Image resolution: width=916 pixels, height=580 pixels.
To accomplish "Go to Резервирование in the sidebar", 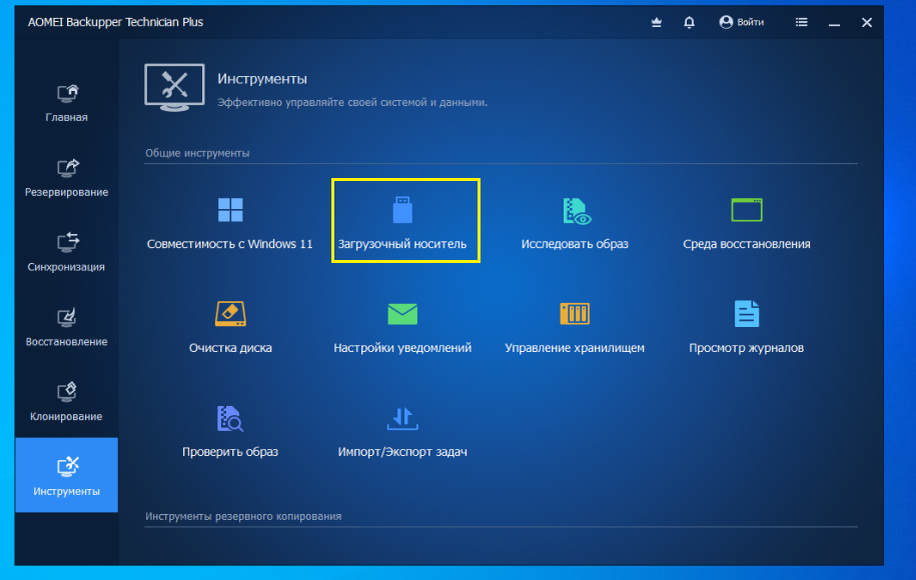I will pyautogui.click(x=67, y=178).
